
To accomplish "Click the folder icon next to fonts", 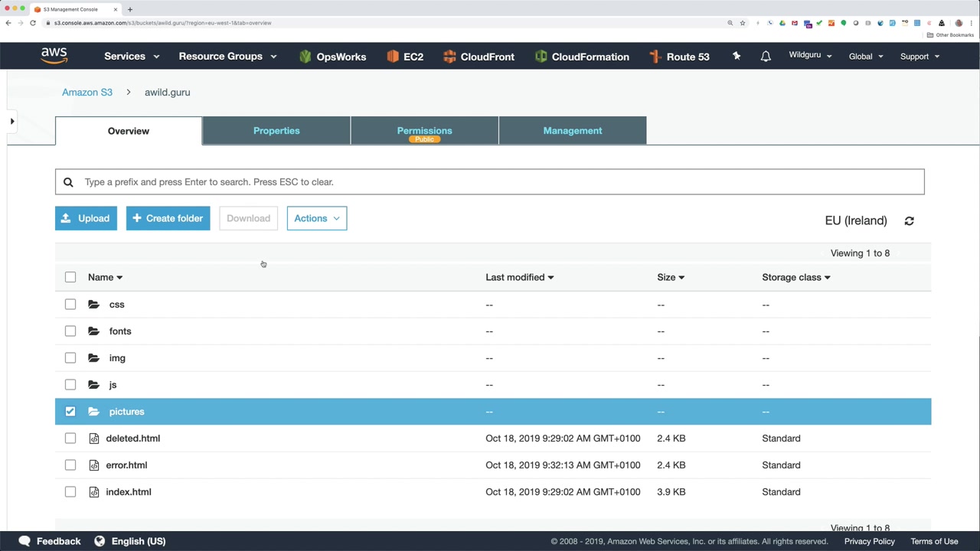I will click(93, 331).
